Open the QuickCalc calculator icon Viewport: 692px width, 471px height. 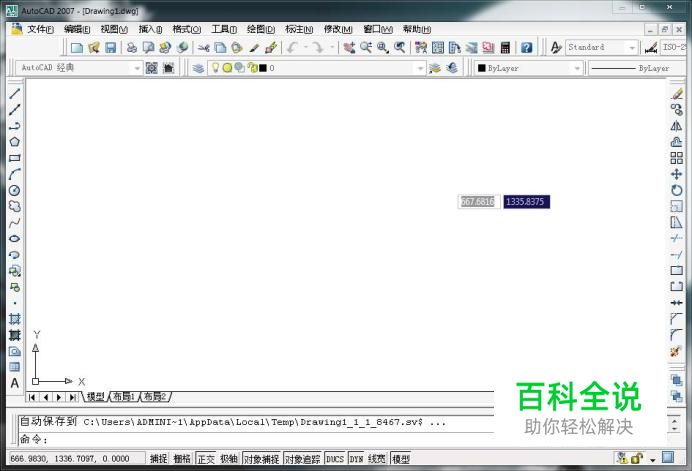pyautogui.click(x=505, y=48)
